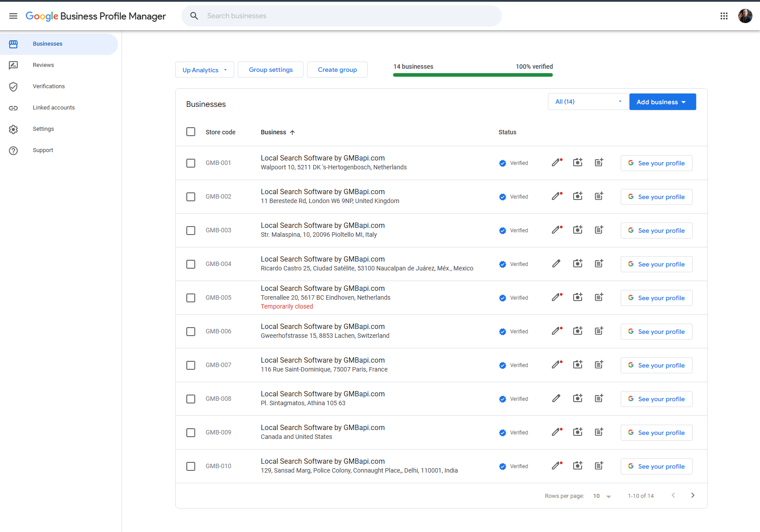See your profile for GMB-004
This screenshot has width=760, height=532.
(656, 264)
